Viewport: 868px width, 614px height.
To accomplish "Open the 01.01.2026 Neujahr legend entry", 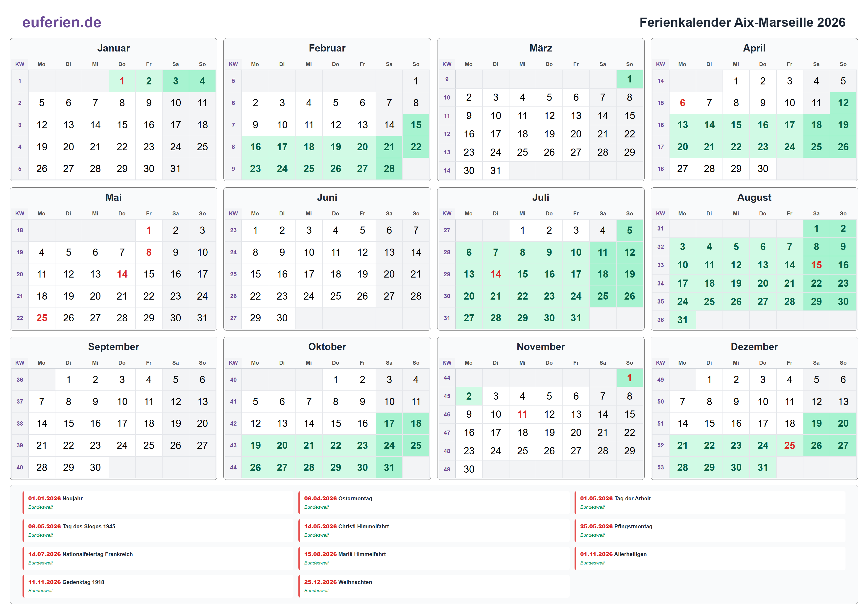I will coord(56,499).
